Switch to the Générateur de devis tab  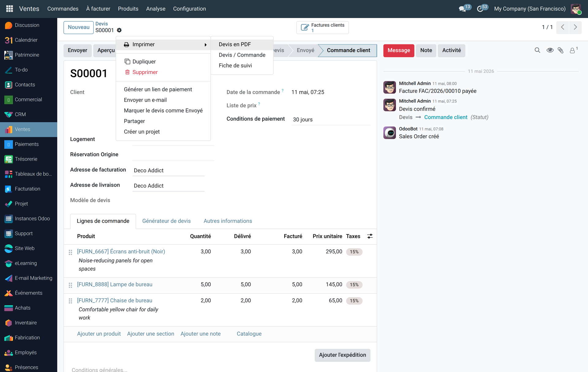pos(166,221)
